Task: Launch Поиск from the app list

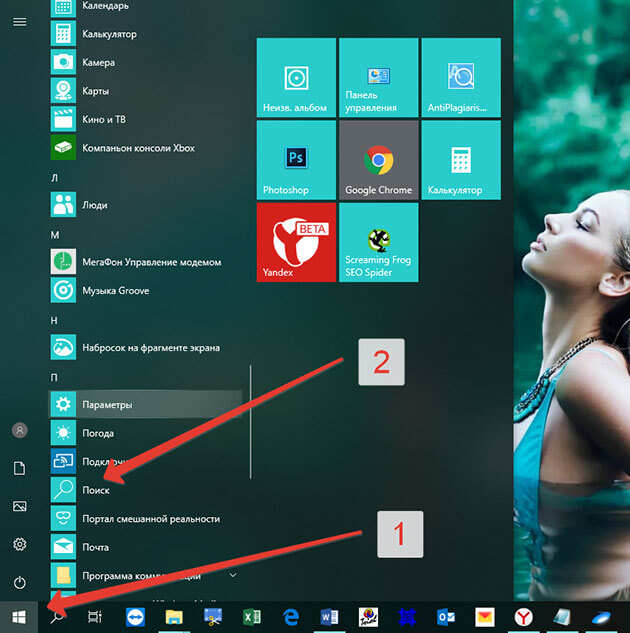Action: coord(146,490)
